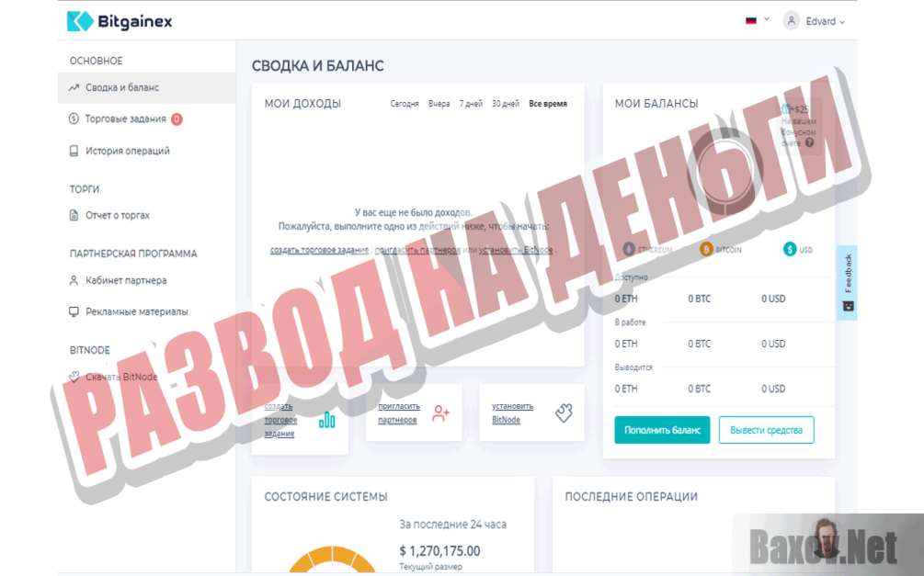The height and width of the screenshot is (576, 924).
Task: Click the пригласить партнеров card link
Action: 399,412
